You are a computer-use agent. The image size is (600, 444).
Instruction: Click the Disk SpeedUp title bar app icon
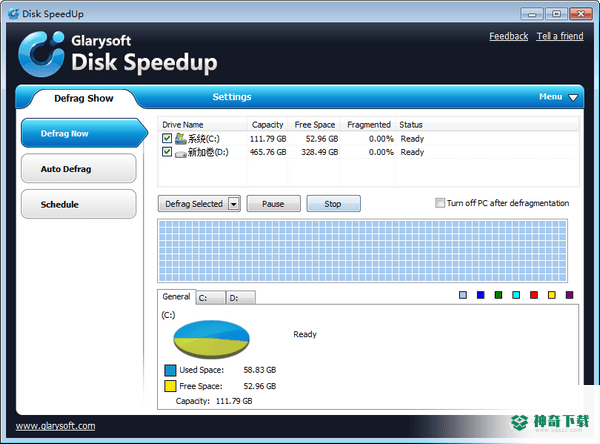tap(13, 14)
